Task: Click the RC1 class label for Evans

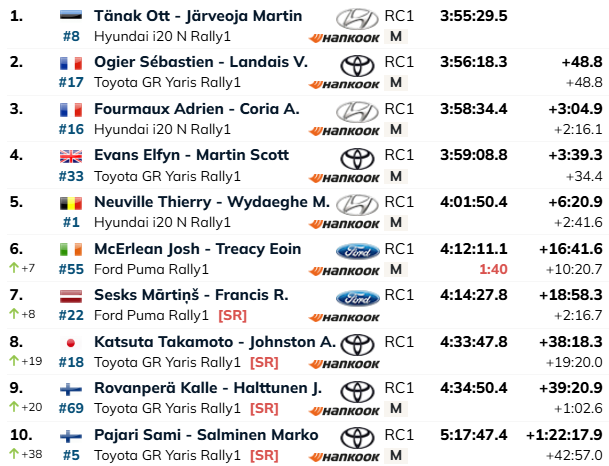Action: pos(399,155)
